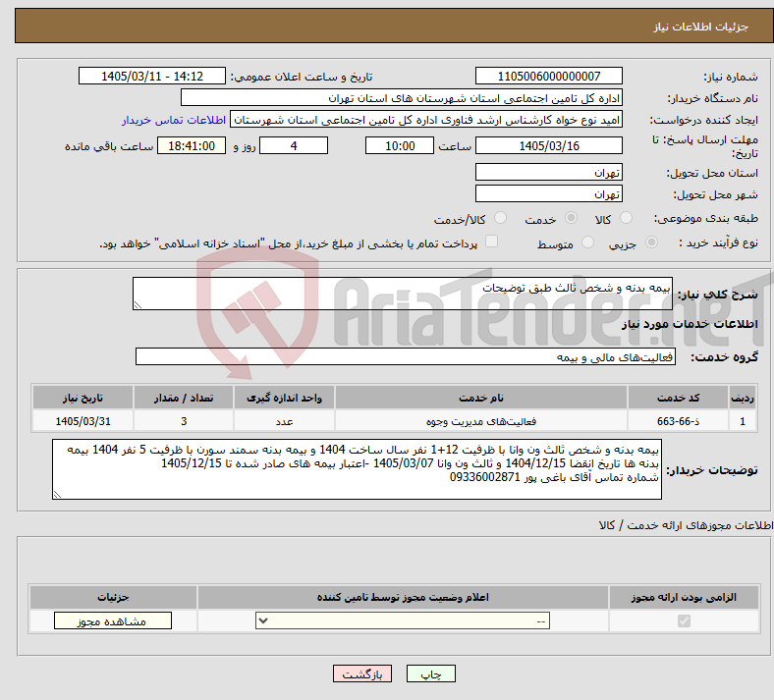
Task: Click the remaining days field showing 4
Action: (294, 145)
